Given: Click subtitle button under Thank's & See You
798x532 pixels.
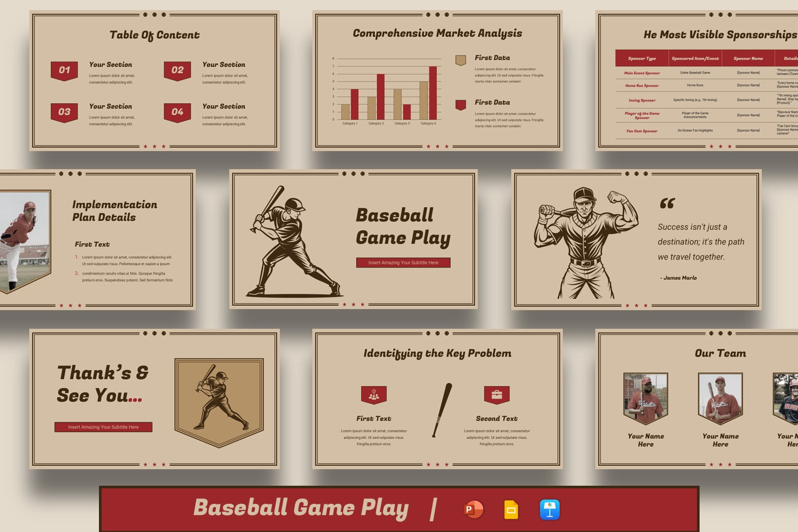Looking at the screenshot, I should [103, 427].
